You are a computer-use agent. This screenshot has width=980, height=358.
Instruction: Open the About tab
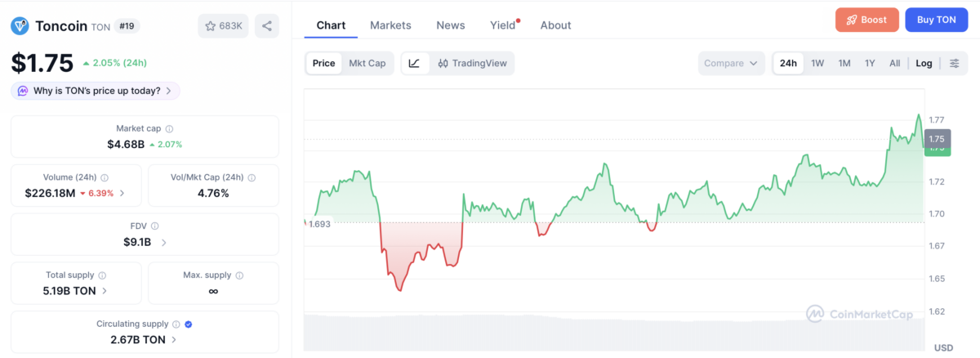555,25
